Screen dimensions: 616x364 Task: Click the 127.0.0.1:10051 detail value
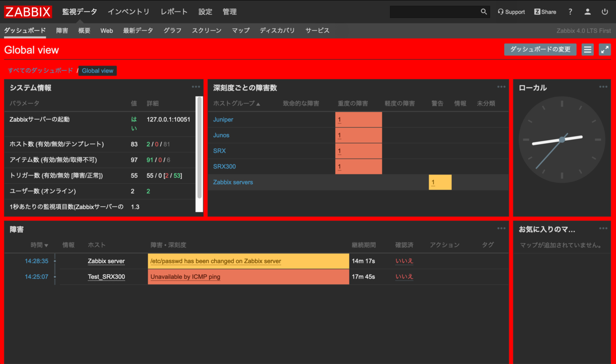coord(168,119)
